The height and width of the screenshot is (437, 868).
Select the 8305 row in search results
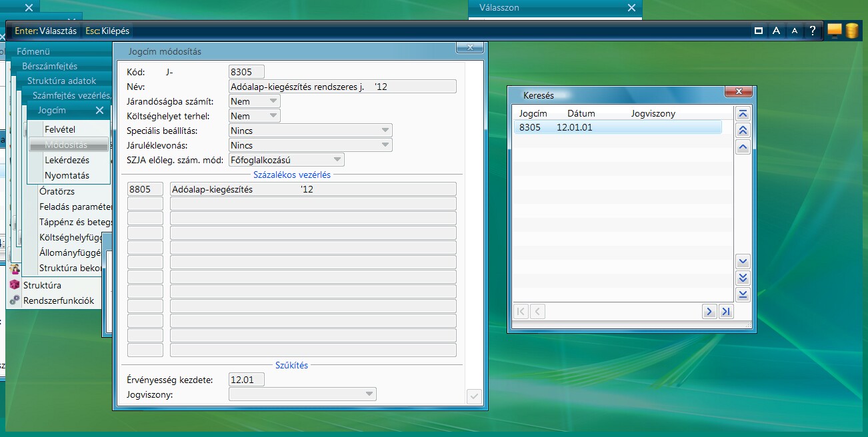(x=617, y=127)
